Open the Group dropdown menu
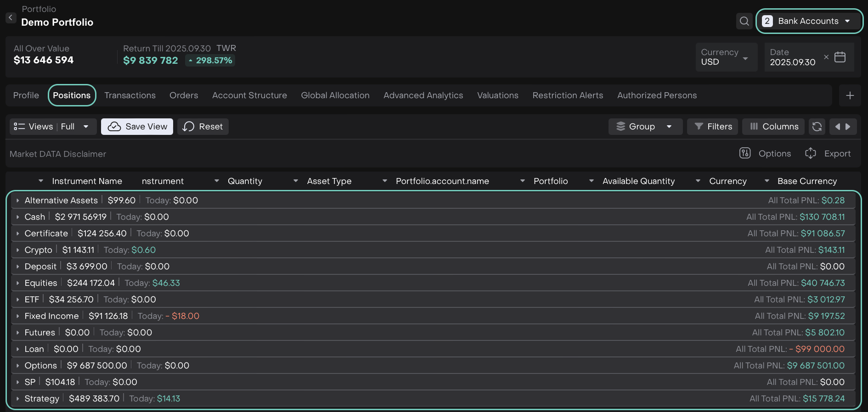Image resolution: width=868 pixels, height=412 pixels. [x=645, y=127]
